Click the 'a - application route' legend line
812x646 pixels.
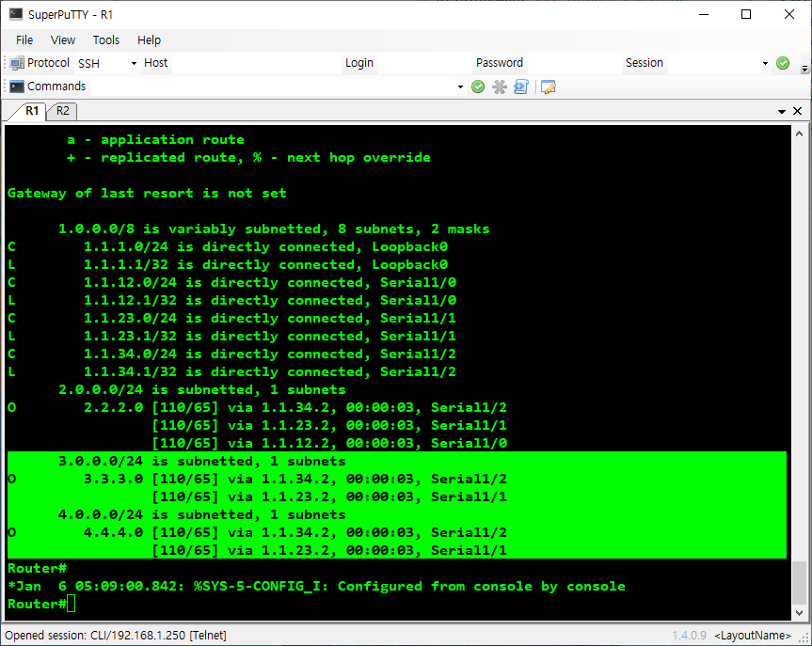tap(156, 140)
